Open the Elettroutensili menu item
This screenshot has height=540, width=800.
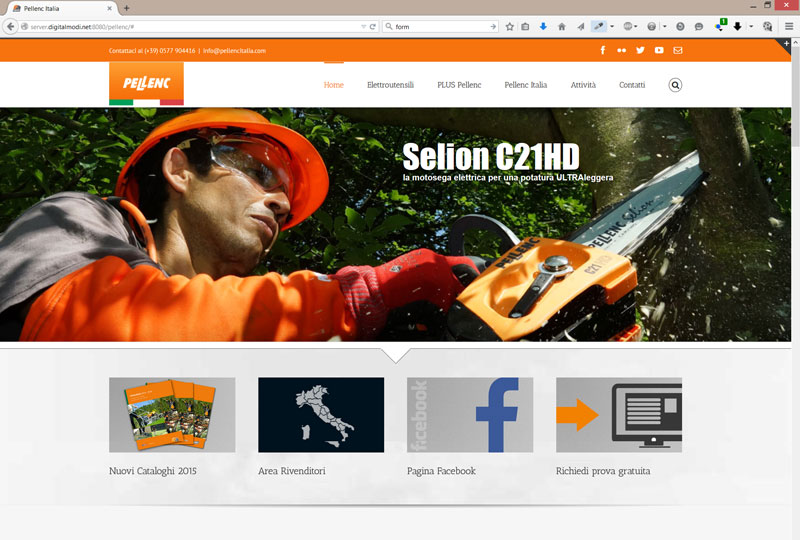click(x=390, y=85)
